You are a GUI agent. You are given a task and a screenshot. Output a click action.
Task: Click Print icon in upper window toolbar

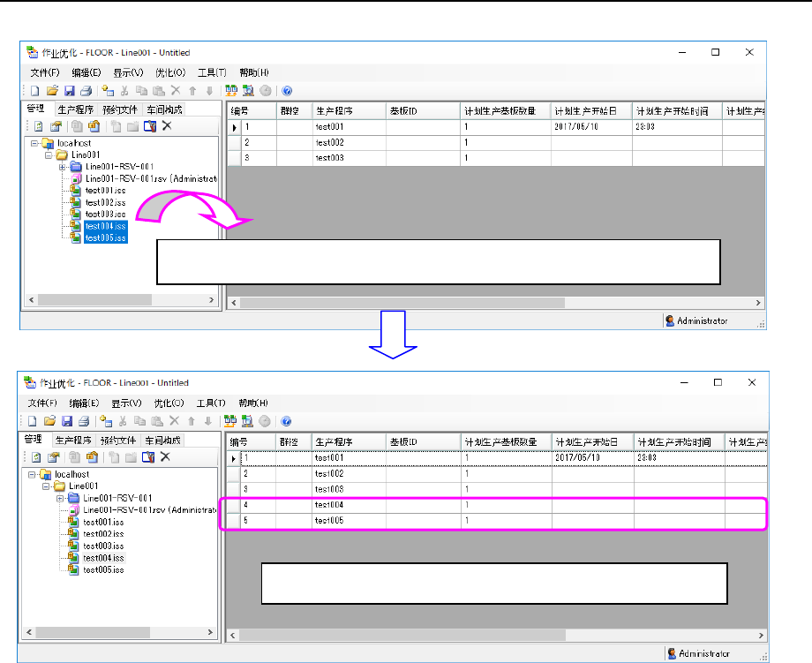point(86,91)
